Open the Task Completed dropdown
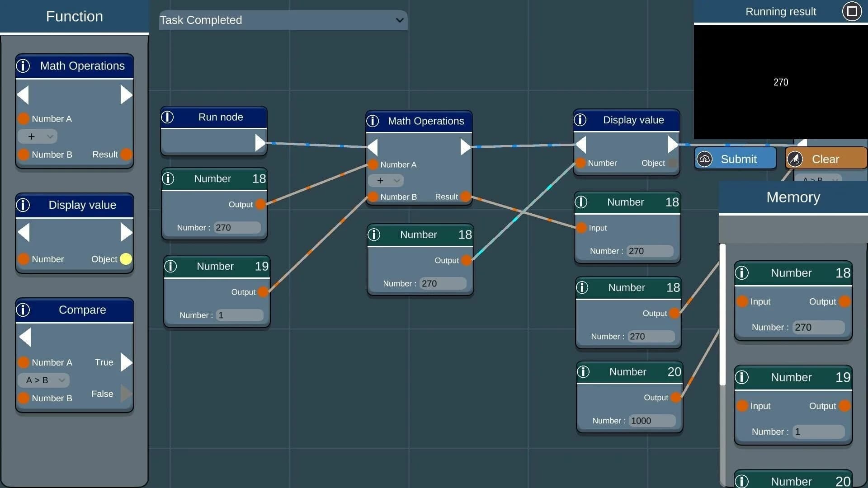 coord(283,20)
